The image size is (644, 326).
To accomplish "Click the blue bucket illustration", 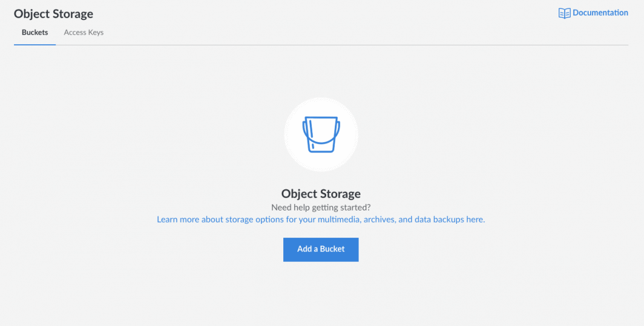I will 321,135.
